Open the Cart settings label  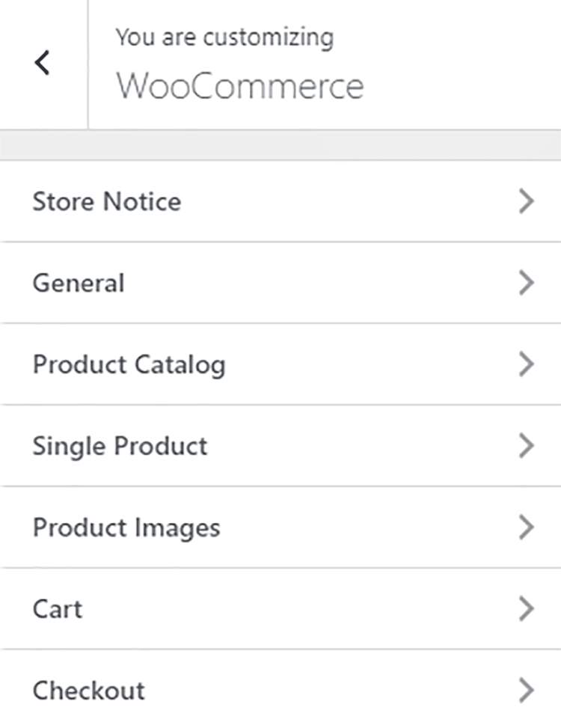pyautogui.click(x=58, y=609)
